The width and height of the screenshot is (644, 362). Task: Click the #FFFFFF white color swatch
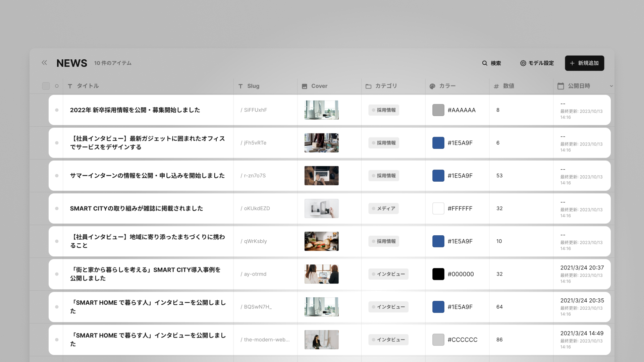[x=438, y=208]
